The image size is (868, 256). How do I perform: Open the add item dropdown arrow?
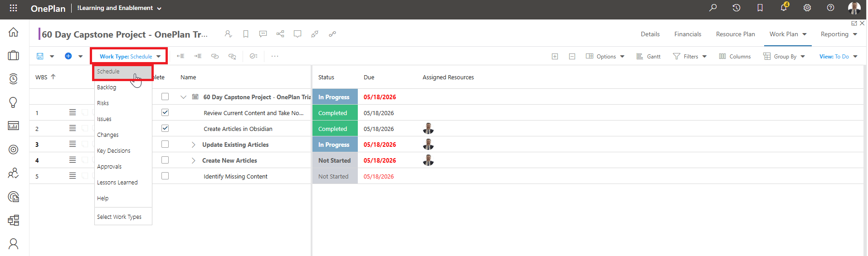[80, 57]
